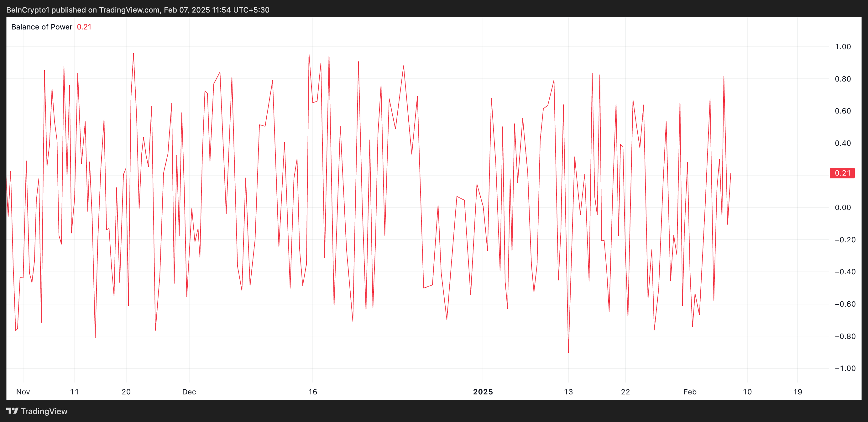Click the 0.40 value axis label
The height and width of the screenshot is (422, 868).
pos(843,143)
